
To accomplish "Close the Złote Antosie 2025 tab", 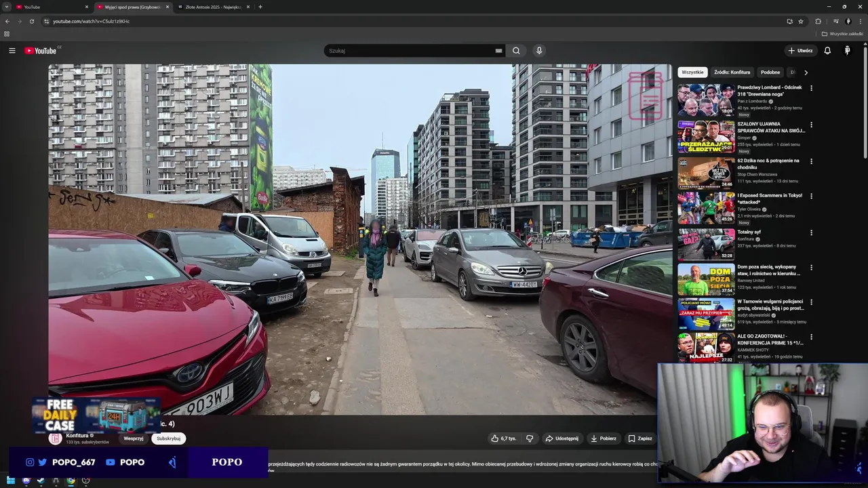I will pos(248,7).
